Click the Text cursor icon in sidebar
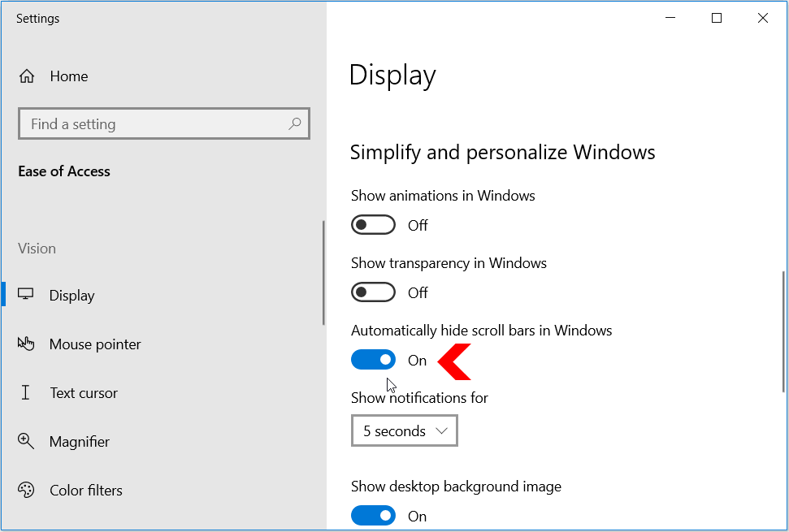The height and width of the screenshot is (532, 789). pos(26,393)
